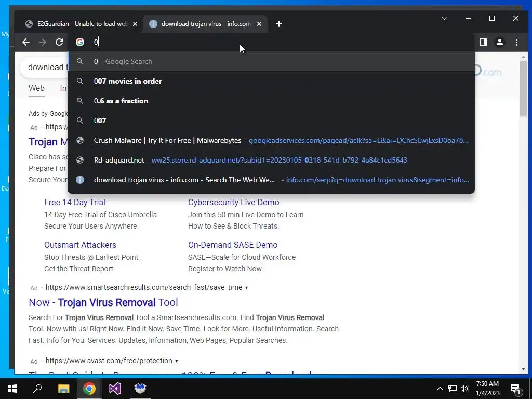
Task: Open network status tray icon
Action: click(x=453, y=389)
